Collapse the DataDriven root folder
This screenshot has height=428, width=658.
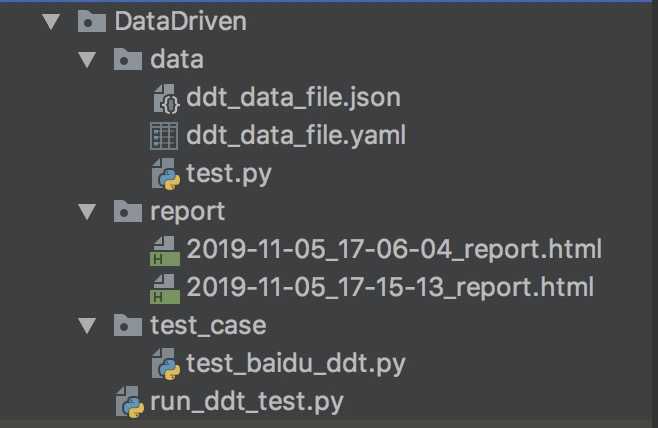tap(53, 22)
